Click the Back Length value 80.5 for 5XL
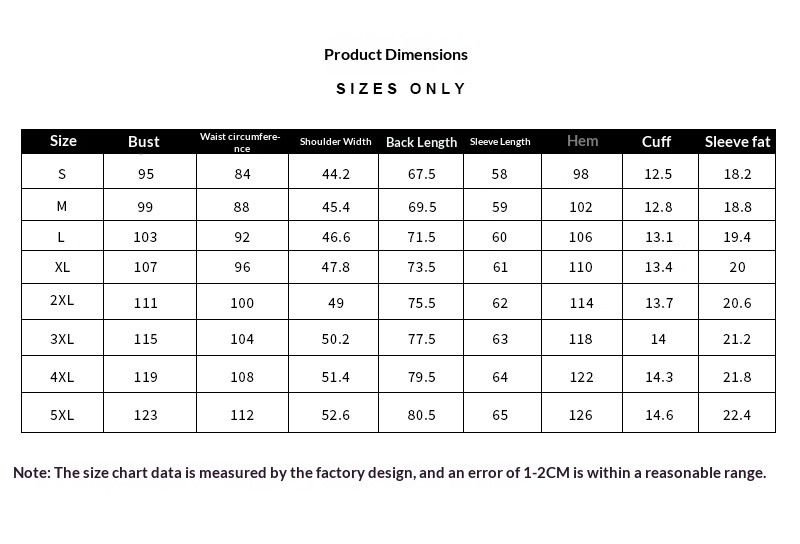This screenshot has height=544, width=800. pyautogui.click(x=422, y=415)
